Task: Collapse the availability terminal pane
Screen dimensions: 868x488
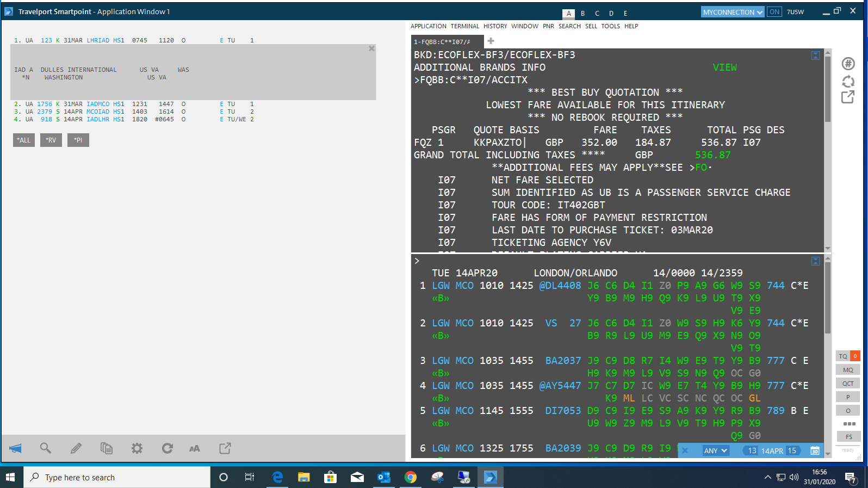Action: pyautogui.click(x=815, y=261)
